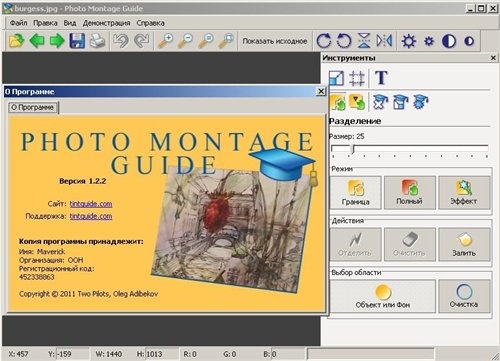
Task: Decrease contrast with the small half-circle icon
Action: [x=469, y=41]
